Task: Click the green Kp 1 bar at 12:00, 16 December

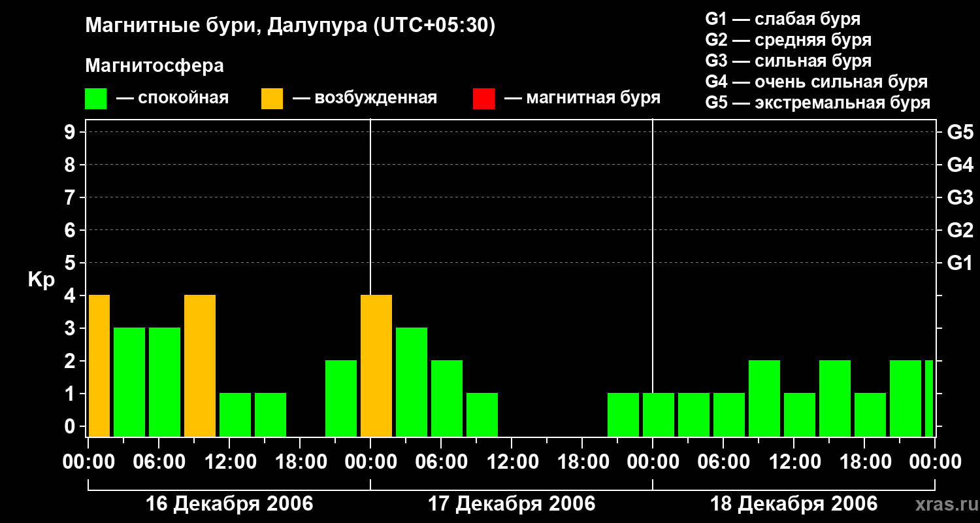Action: click(x=235, y=415)
